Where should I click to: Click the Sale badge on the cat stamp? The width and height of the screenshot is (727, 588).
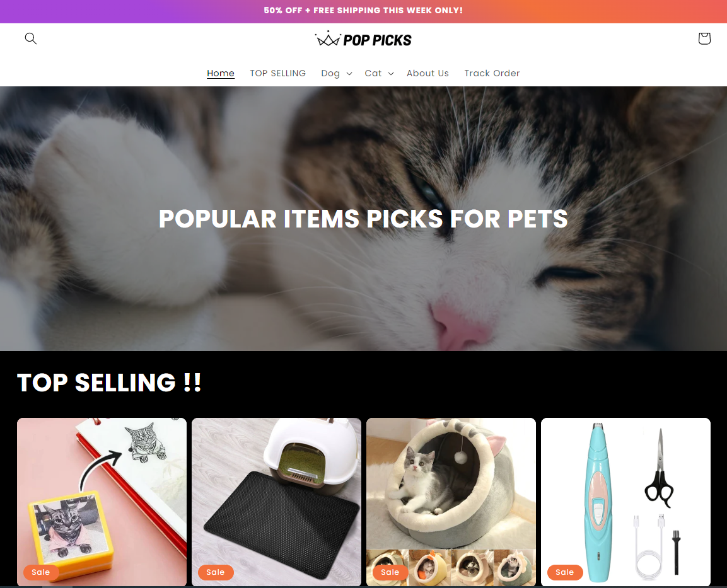click(x=41, y=572)
